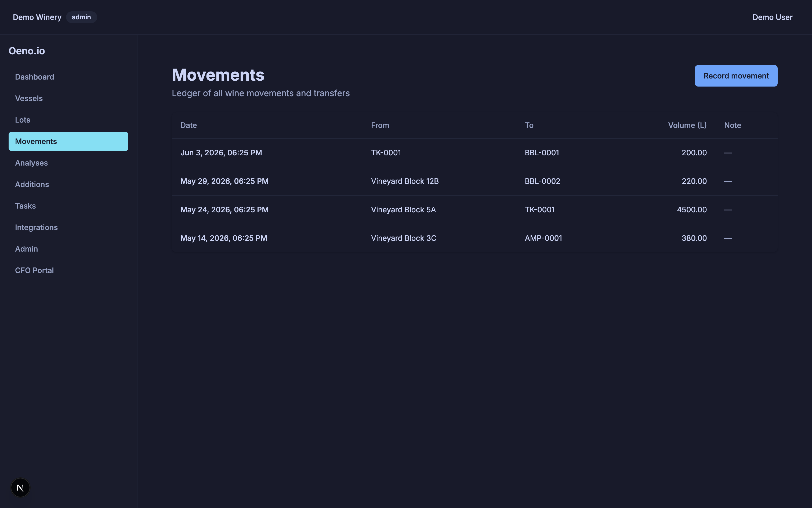Select the May 14, 2026 date cell
Image resolution: width=812 pixels, height=508 pixels.
pyautogui.click(x=224, y=239)
